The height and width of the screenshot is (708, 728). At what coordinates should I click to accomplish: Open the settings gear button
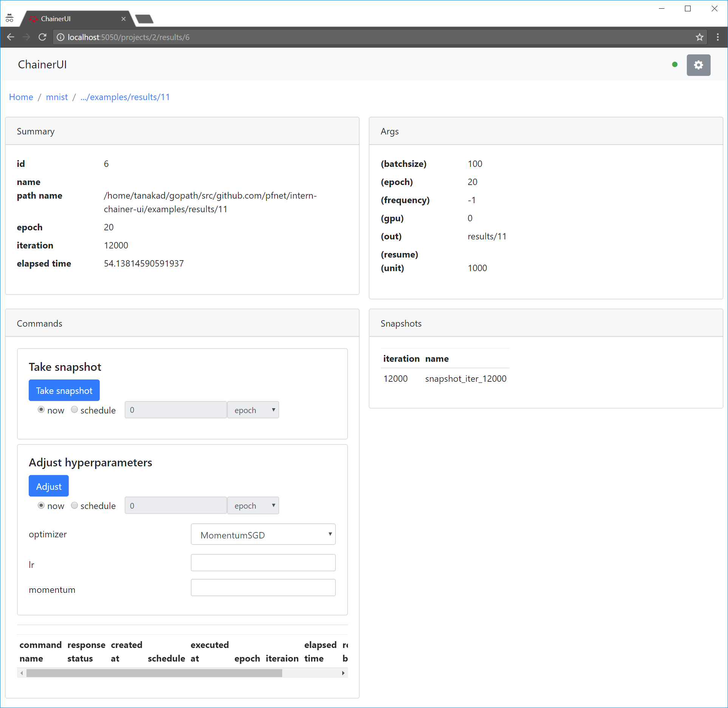pyautogui.click(x=698, y=65)
